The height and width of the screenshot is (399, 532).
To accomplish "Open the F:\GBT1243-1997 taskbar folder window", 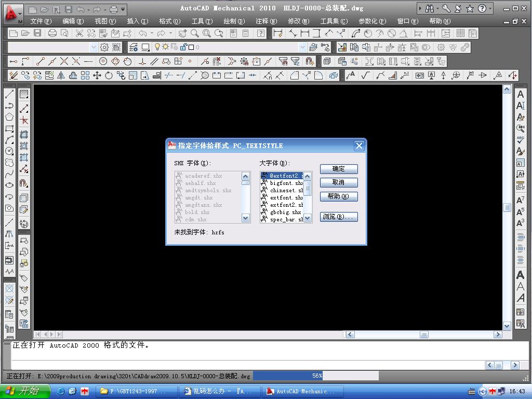I will point(136,391).
